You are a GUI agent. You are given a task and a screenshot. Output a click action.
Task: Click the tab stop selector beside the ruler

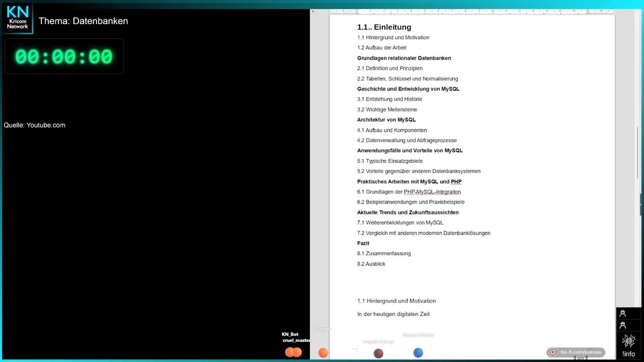(313, 11)
